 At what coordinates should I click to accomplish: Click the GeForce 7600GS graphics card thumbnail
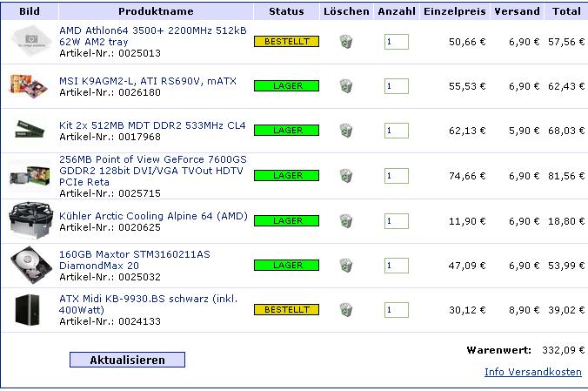30,176
